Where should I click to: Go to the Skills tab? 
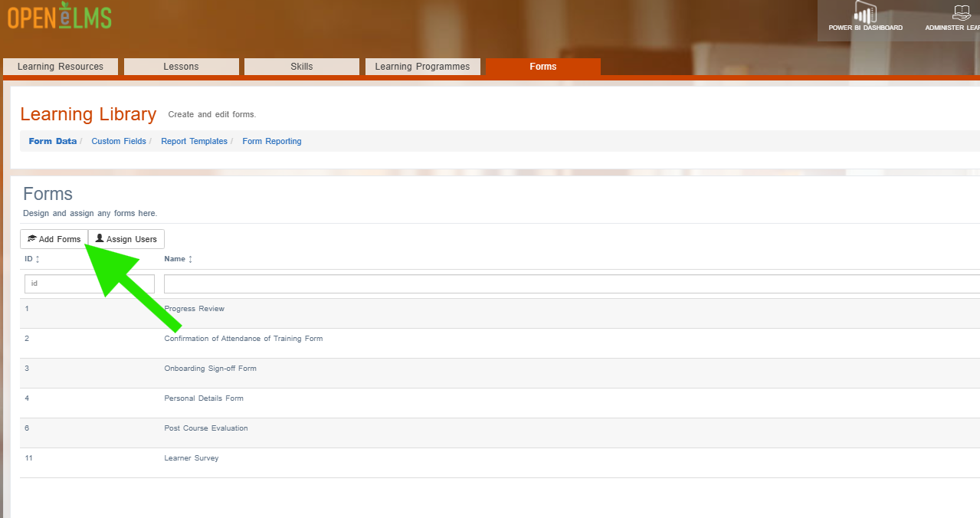point(302,67)
